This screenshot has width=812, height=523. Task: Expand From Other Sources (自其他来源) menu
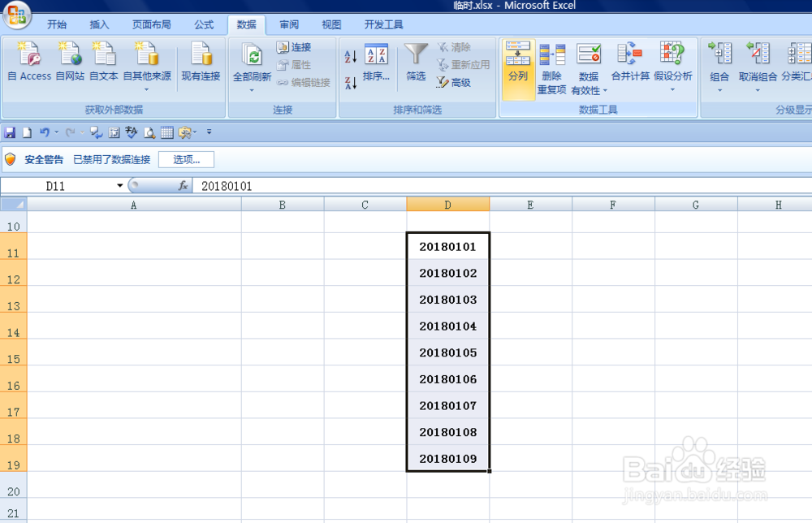(x=146, y=89)
